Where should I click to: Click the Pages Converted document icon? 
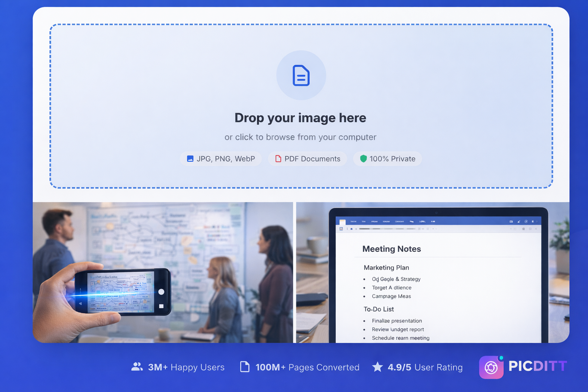pos(245,367)
